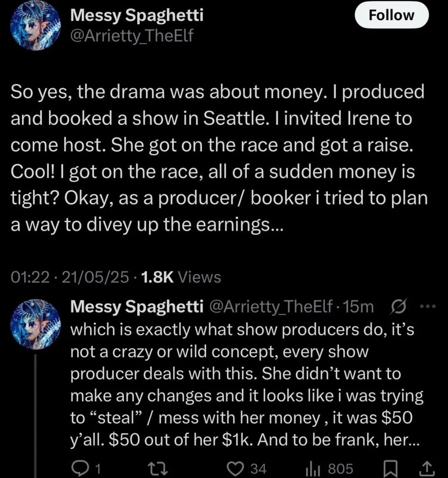Open the top Messy Spaghetti profile picture

pyautogui.click(x=35, y=27)
